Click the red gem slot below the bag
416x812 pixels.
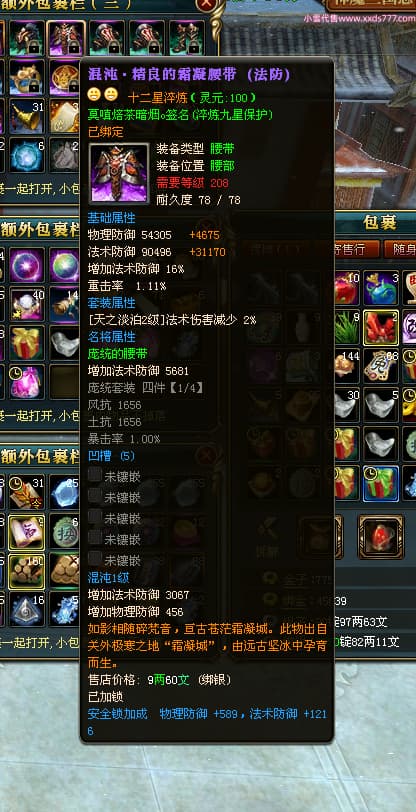(381, 536)
